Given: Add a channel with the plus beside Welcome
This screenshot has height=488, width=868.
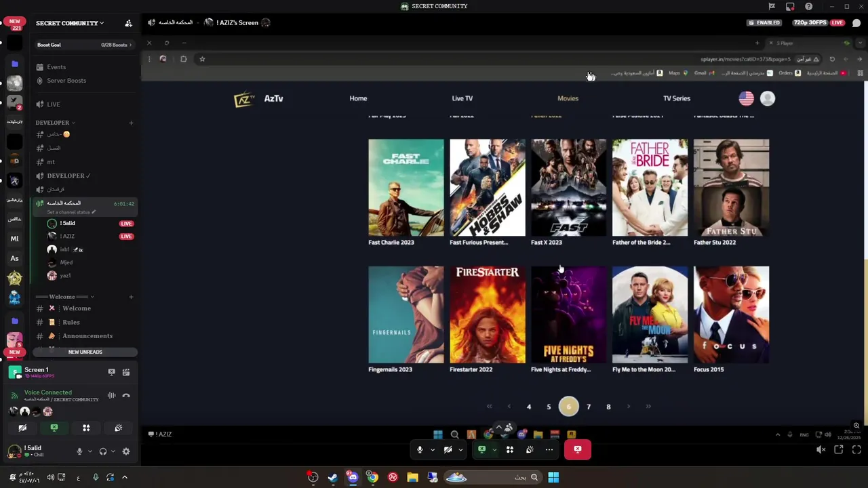Looking at the screenshot, I should click(x=131, y=297).
